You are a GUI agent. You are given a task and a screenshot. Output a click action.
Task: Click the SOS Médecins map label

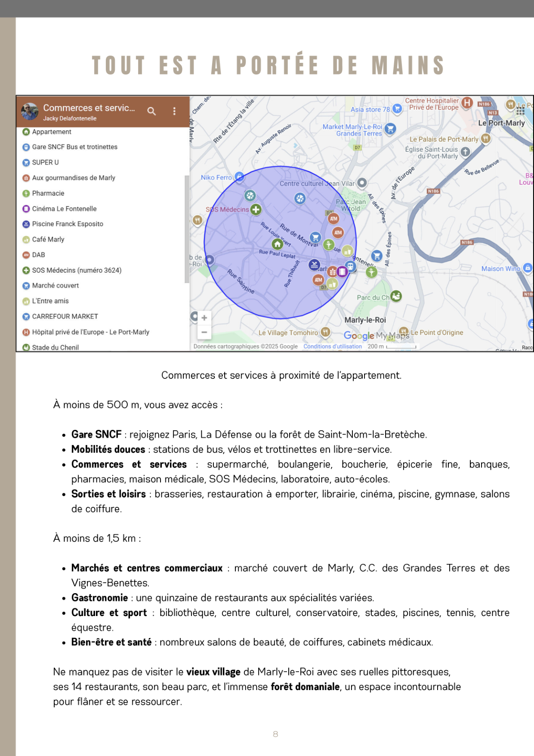[227, 210]
